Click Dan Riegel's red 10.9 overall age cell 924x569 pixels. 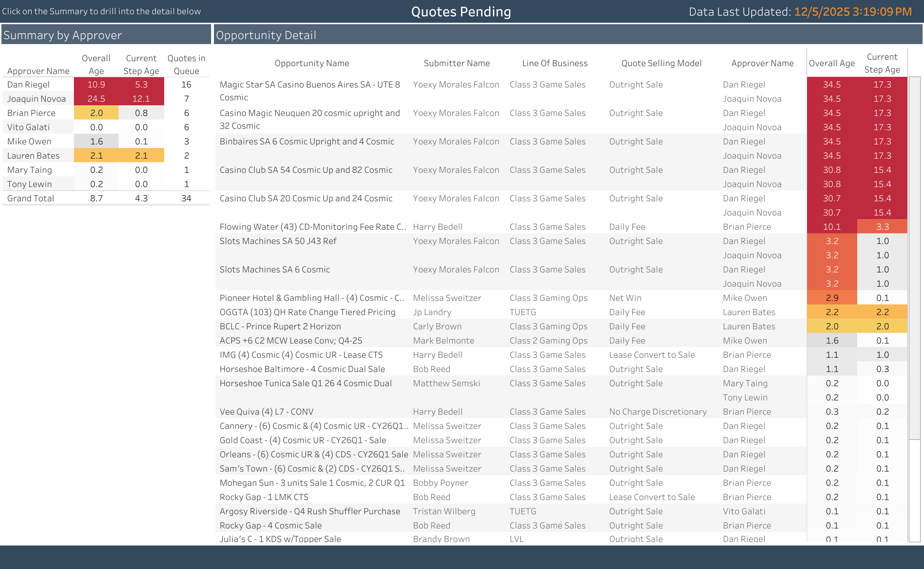[96, 85]
